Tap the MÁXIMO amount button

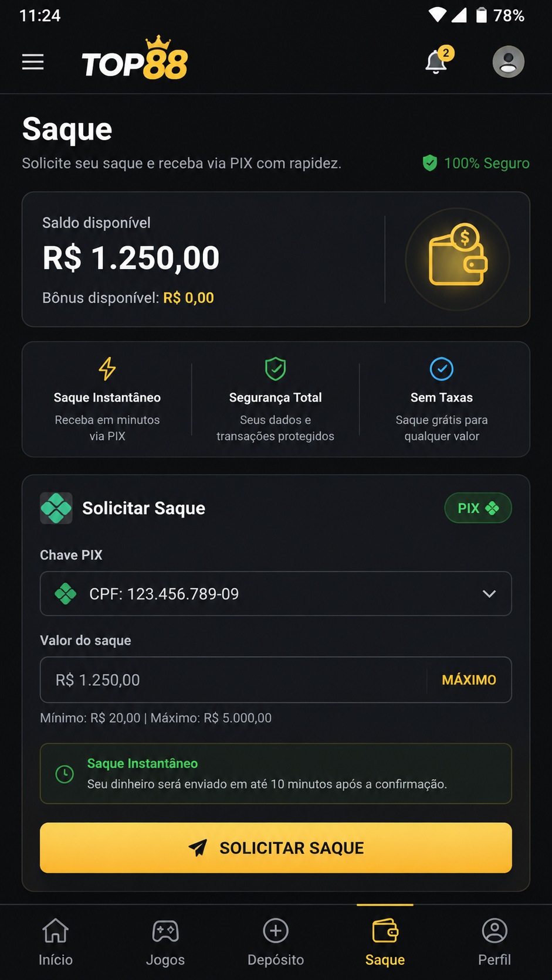(469, 680)
